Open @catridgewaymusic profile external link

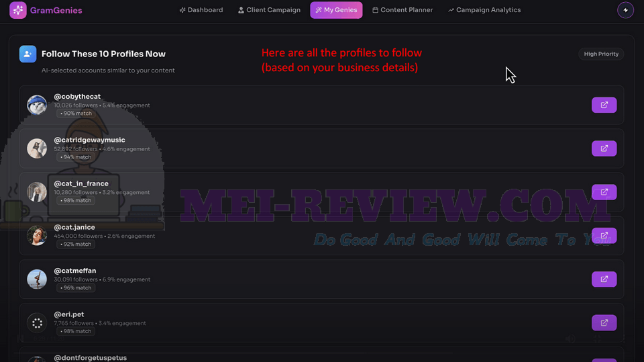(x=604, y=148)
